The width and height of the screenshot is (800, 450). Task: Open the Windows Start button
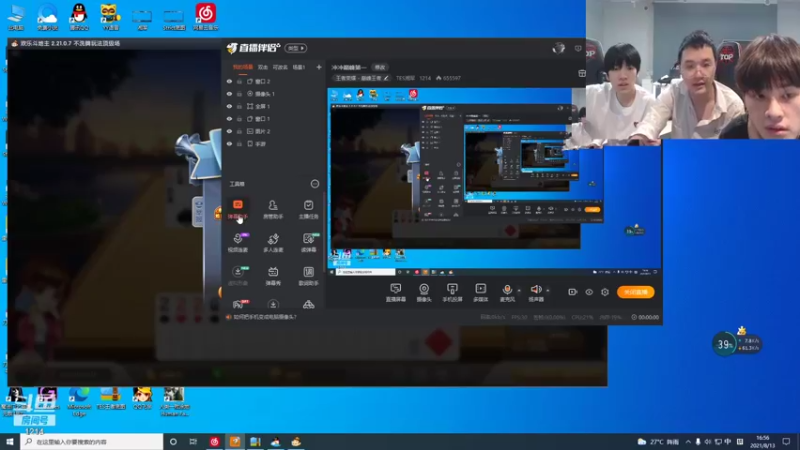(10, 442)
